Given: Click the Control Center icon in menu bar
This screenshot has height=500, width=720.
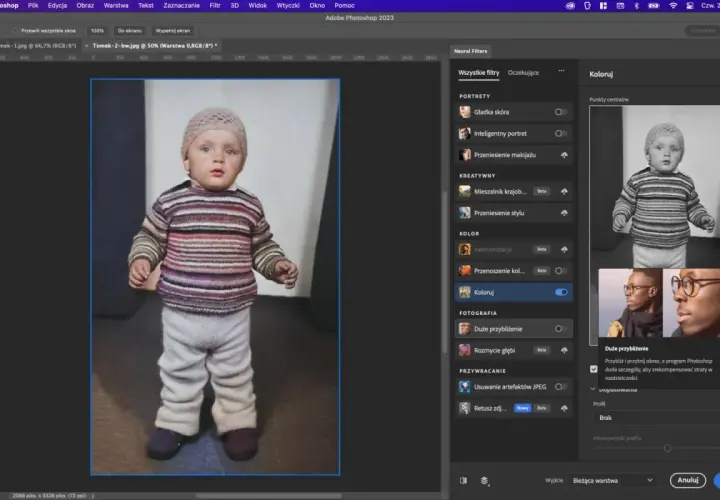Looking at the screenshot, I should (690, 6).
